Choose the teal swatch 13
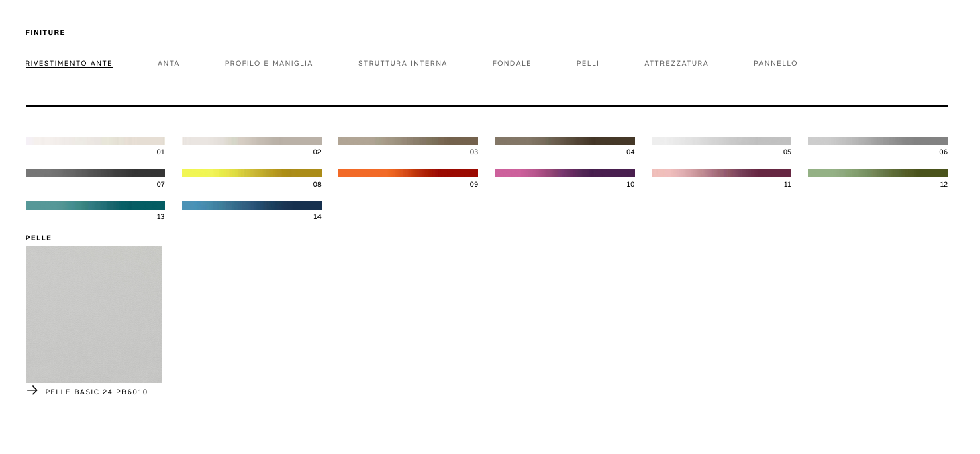 point(95,206)
